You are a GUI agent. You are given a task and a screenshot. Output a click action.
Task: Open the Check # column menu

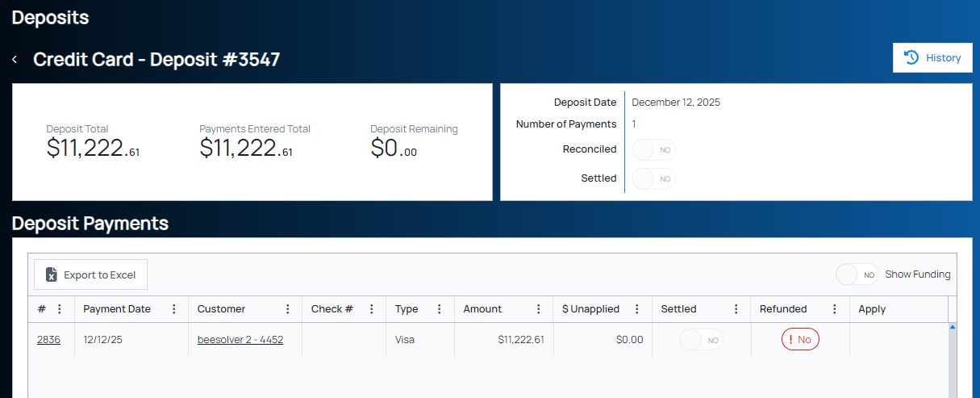(372, 309)
